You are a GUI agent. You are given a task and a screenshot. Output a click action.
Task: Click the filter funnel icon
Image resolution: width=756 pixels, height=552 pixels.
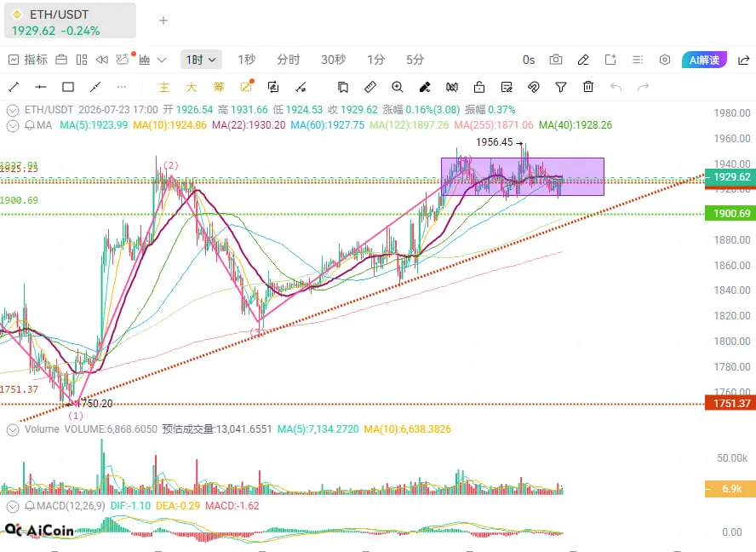click(x=561, y=88)
